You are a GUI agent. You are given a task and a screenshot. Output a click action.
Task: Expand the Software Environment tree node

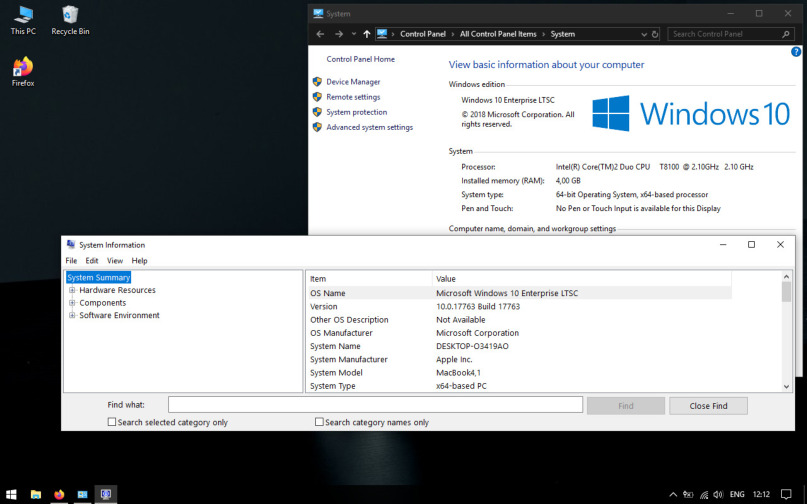point(72,316)
